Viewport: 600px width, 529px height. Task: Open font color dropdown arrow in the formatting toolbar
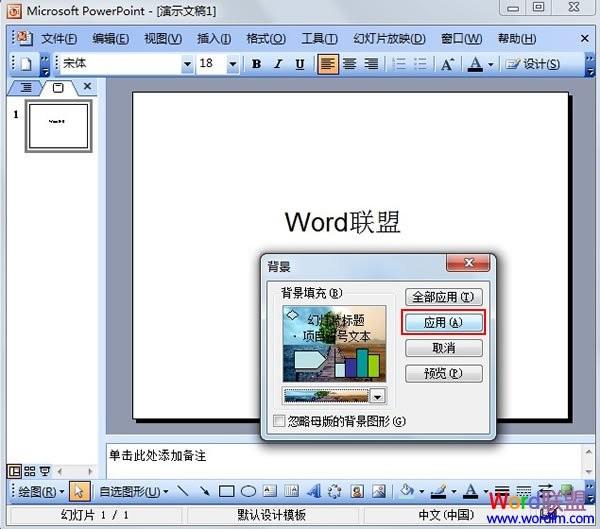491,64
